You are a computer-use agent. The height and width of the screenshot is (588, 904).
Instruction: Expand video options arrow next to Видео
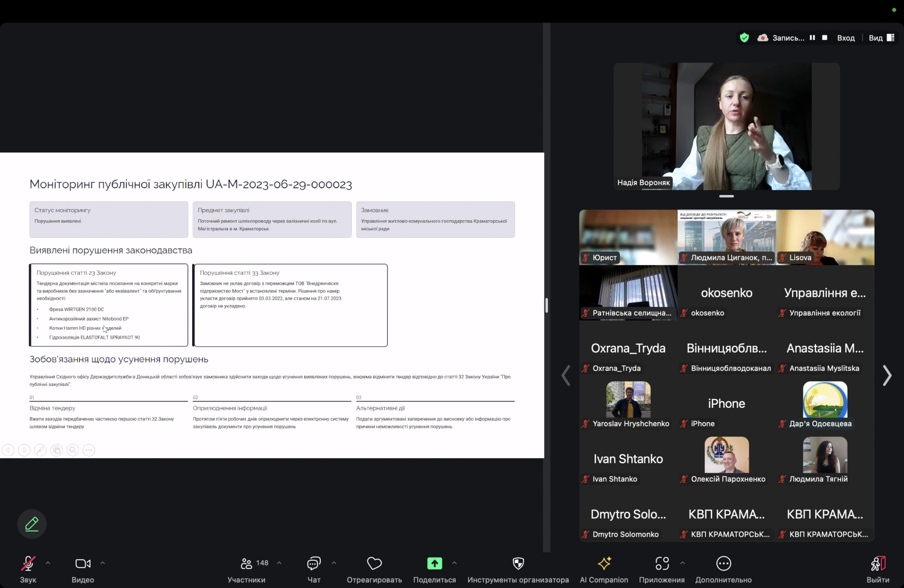pos(103,563)
